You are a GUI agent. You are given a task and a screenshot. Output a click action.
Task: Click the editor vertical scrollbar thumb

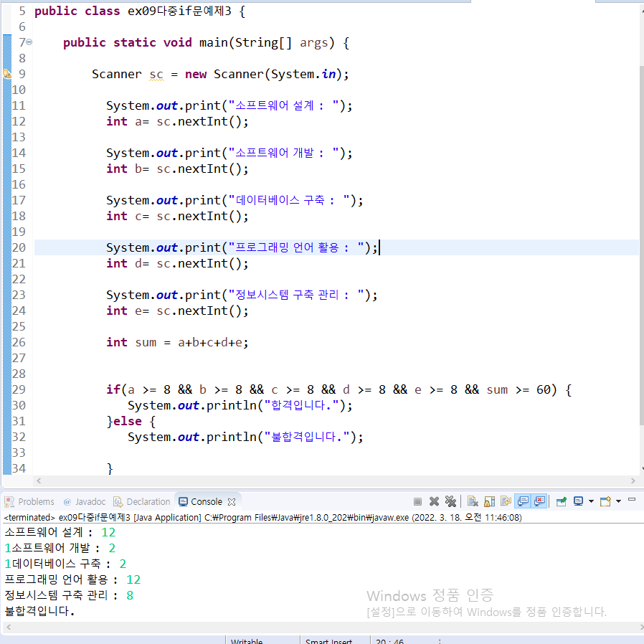tap(642, 245)
